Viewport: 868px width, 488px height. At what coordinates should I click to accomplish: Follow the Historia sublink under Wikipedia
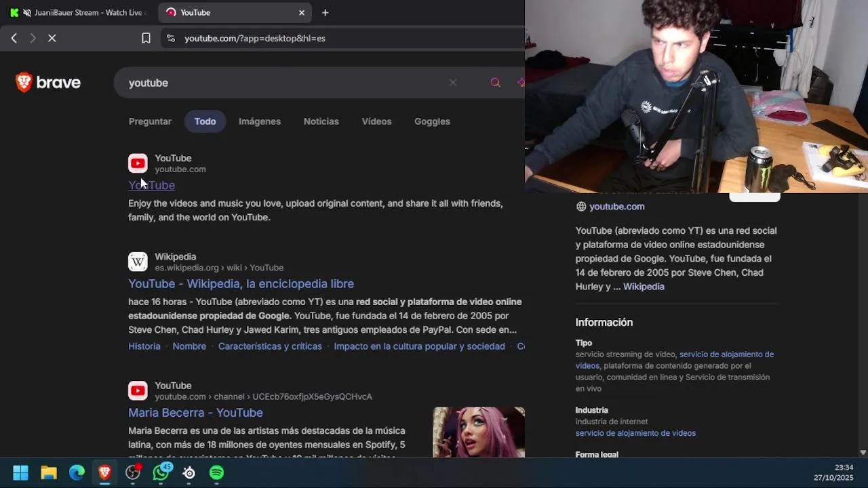pos(144,346)
